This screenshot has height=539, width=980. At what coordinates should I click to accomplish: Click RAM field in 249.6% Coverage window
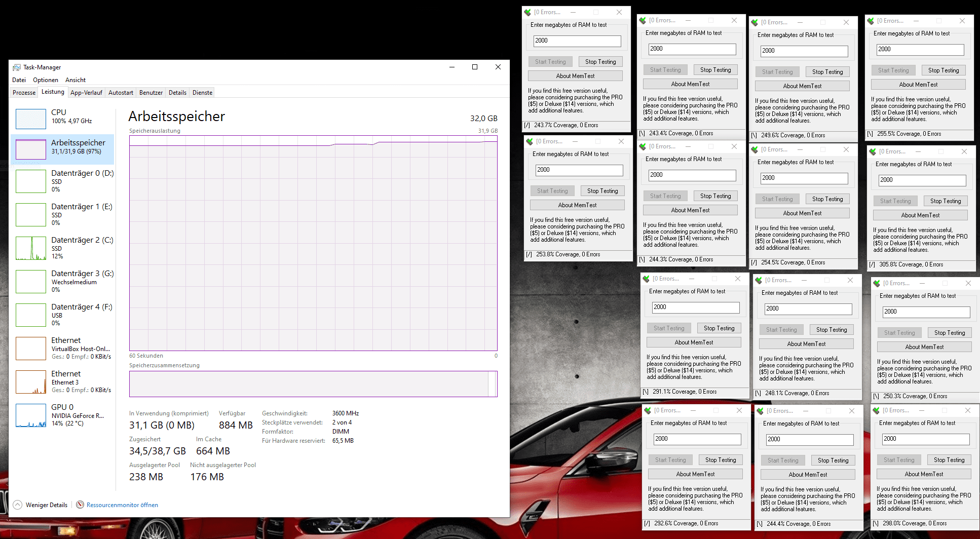pyautogui.click(x=804, y=51)
